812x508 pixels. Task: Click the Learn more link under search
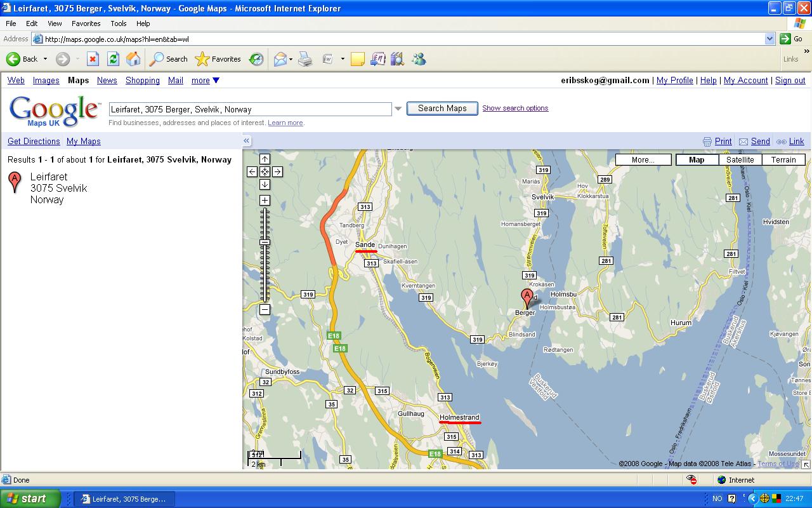[x=285, y=123]
